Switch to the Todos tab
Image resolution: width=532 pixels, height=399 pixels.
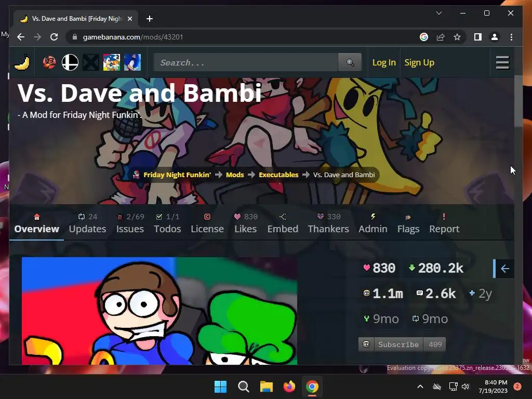pos(167,224)
